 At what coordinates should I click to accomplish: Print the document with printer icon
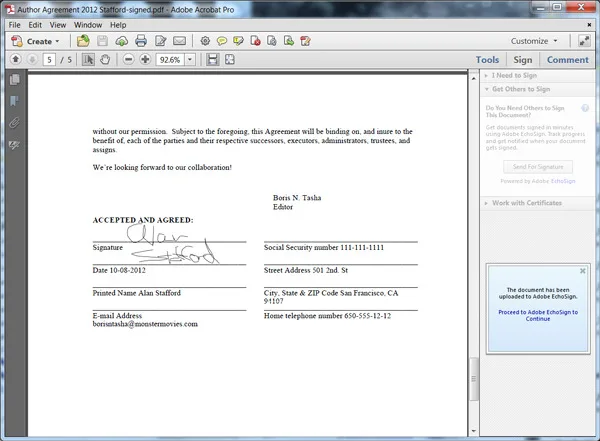[x=141, y=41]
